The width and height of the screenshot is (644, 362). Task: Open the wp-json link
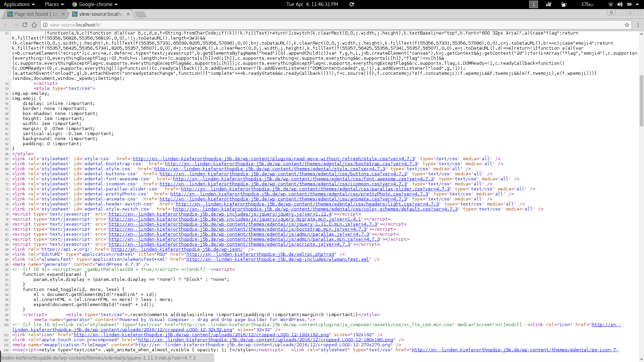click(177, 249)
